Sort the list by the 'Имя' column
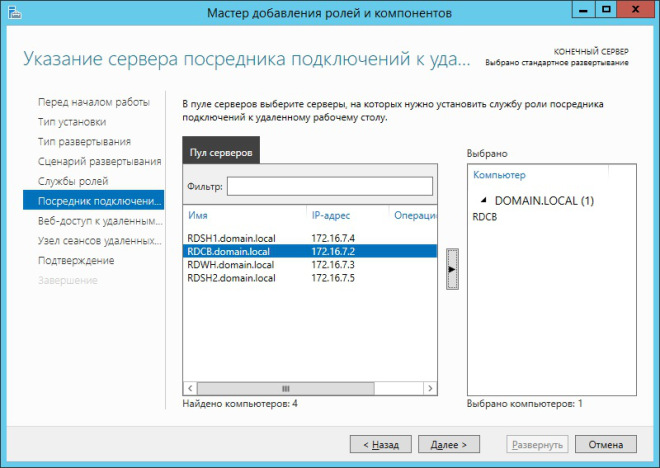 pyautogui.click(x=244, y=215)
